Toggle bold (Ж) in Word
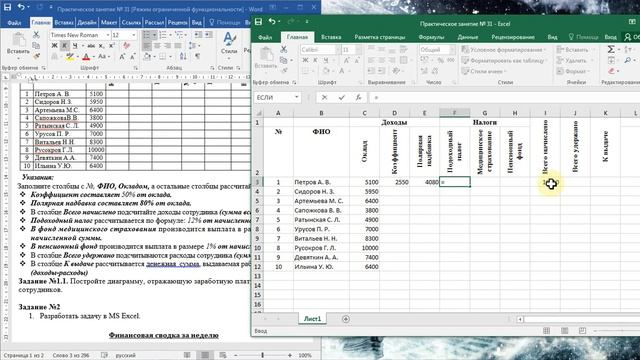 pos(55,46)
